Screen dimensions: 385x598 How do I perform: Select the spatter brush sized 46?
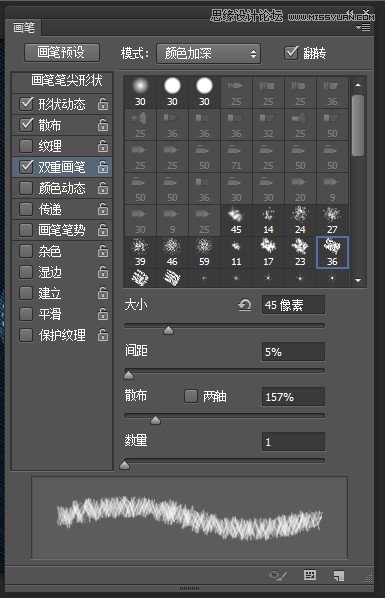[172, 252]
